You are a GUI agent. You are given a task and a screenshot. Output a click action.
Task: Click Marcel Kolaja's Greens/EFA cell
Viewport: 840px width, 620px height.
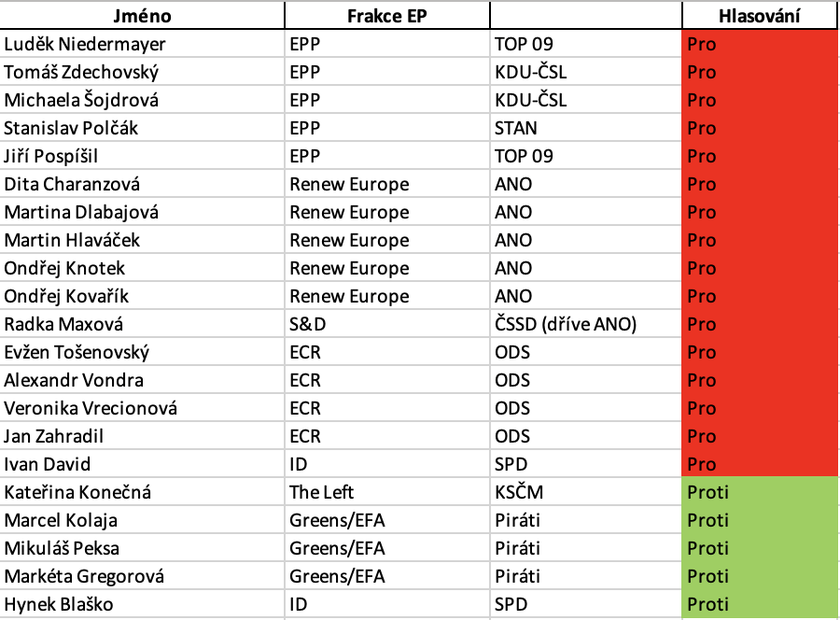(x=386, y=520)
